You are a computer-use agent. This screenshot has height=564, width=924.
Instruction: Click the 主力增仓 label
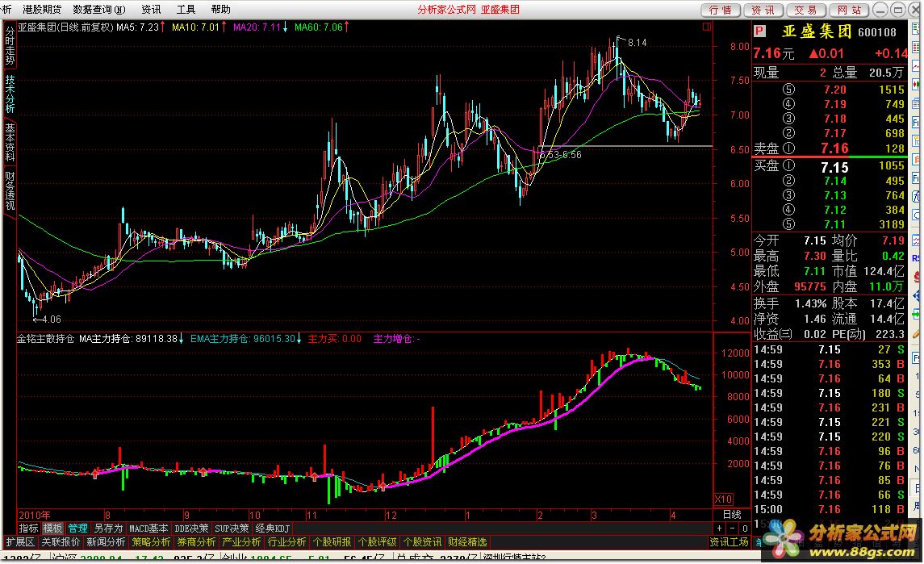396,339
